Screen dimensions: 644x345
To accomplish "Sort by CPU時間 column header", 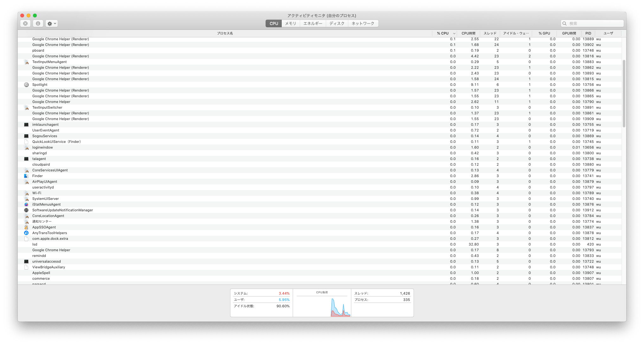I will [x=468, y=33].
